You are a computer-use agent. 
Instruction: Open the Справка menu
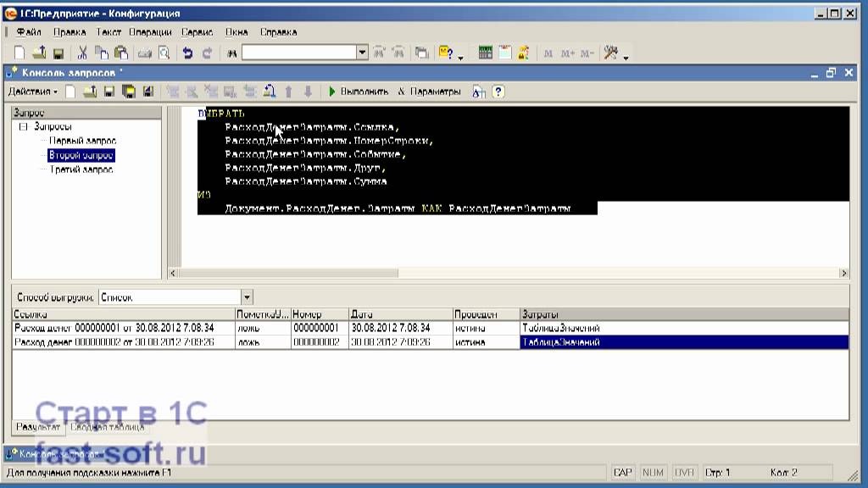pos(278,32)
